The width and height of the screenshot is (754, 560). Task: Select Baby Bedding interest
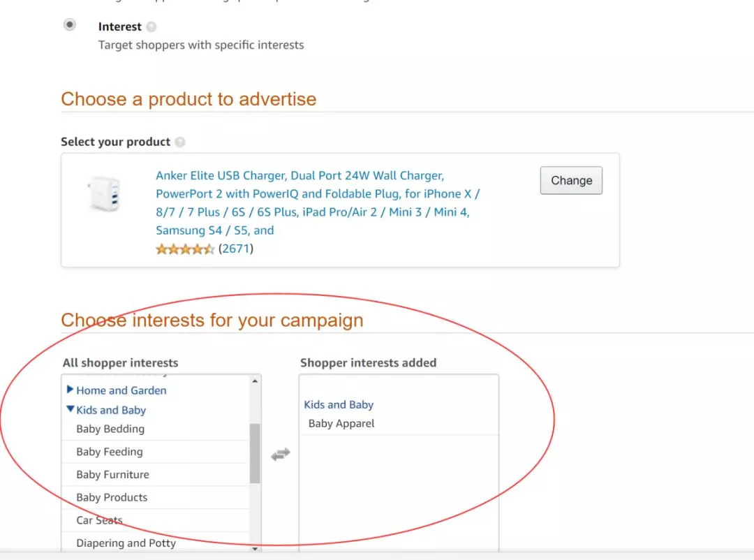pos(110,429)
